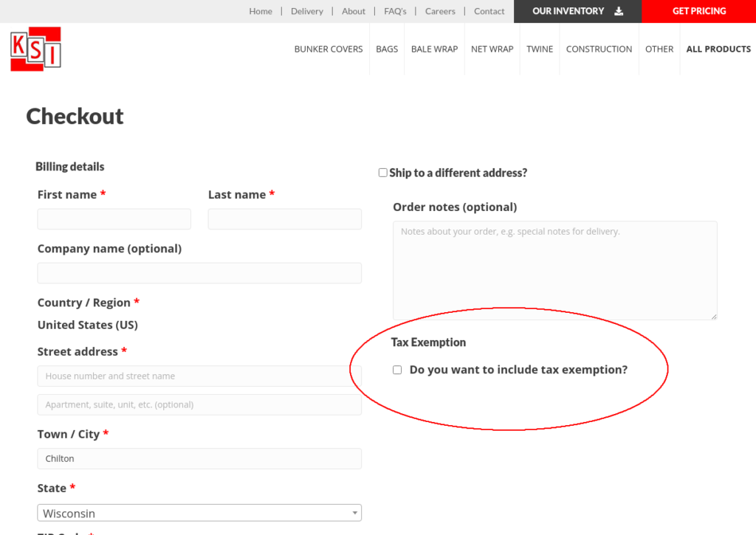Click the Order notes text area

[554, 270]
